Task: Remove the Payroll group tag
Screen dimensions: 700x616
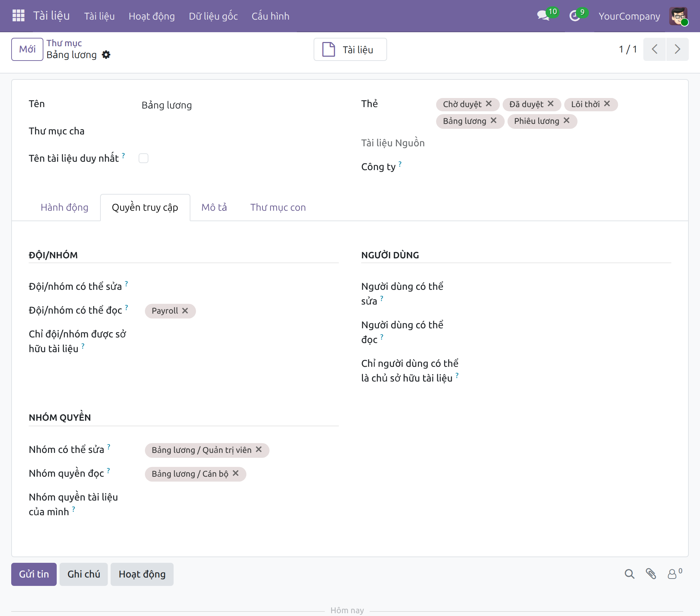Action: point(185,311)
